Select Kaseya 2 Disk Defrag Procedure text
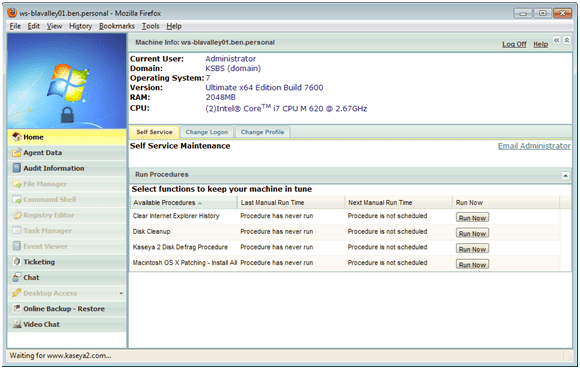Viewport: 580px width, 369px height. click(x=180, y=247)
